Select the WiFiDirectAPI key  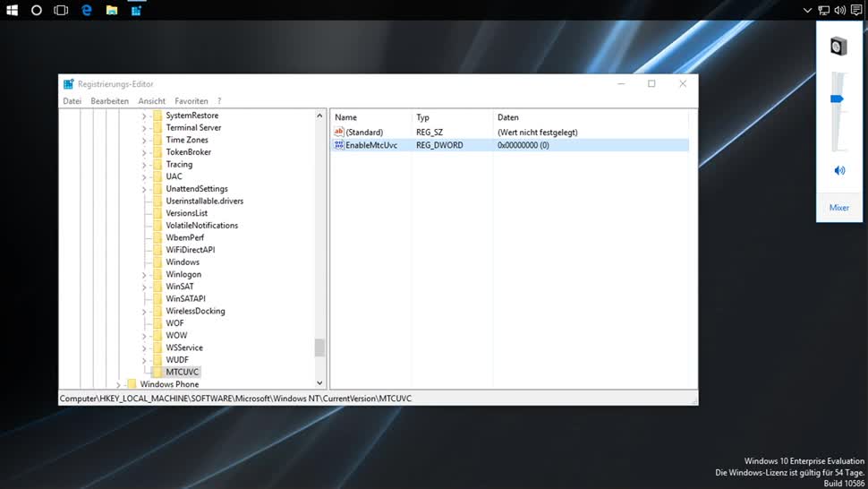[191, 250]
